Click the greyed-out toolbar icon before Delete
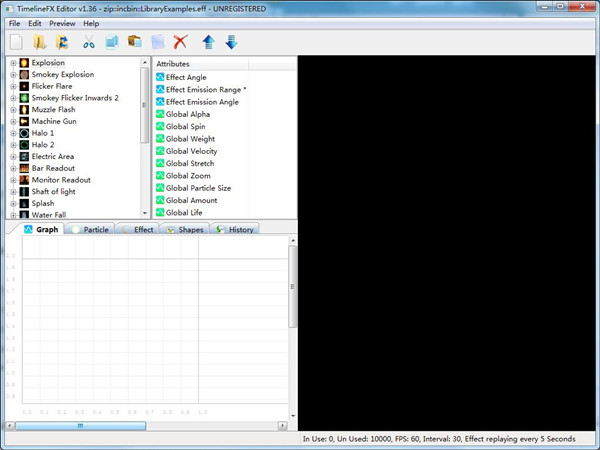Image resolution: width=600 pixels, height=450 pixels. tap(158, 42)
